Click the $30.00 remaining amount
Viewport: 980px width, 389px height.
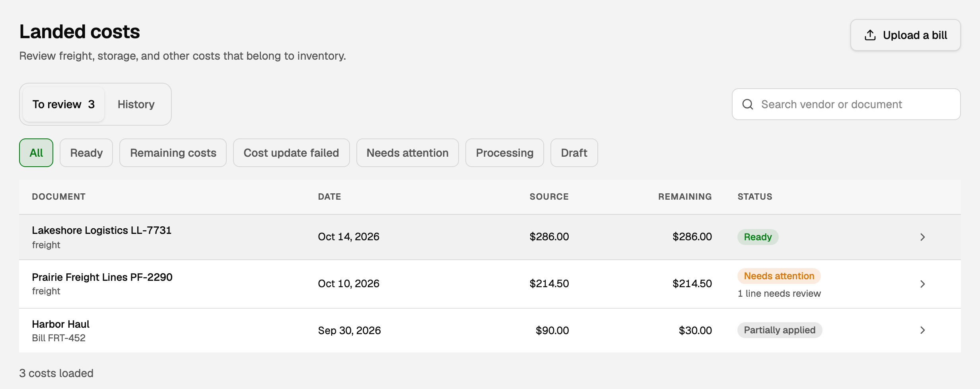click(x=695, y=331)
